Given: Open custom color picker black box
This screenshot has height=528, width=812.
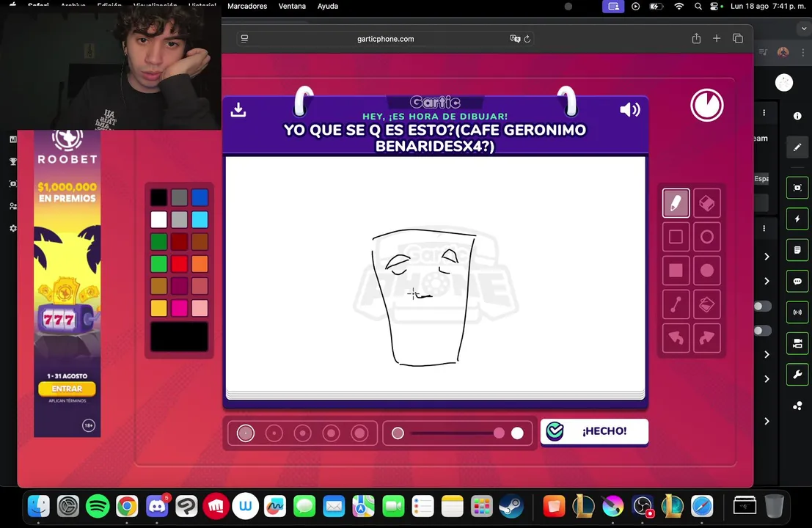Looking at the screenshot, I should pos(179,337).
